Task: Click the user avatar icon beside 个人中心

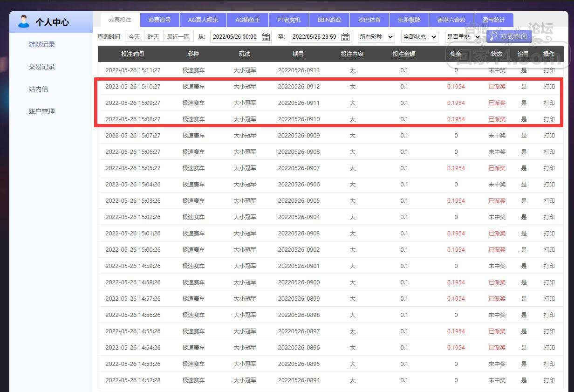Action: (x=23, y=21)
